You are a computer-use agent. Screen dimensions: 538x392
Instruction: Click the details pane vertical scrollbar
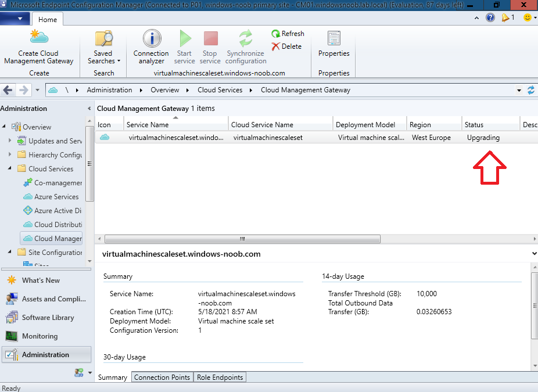point(535,305)
